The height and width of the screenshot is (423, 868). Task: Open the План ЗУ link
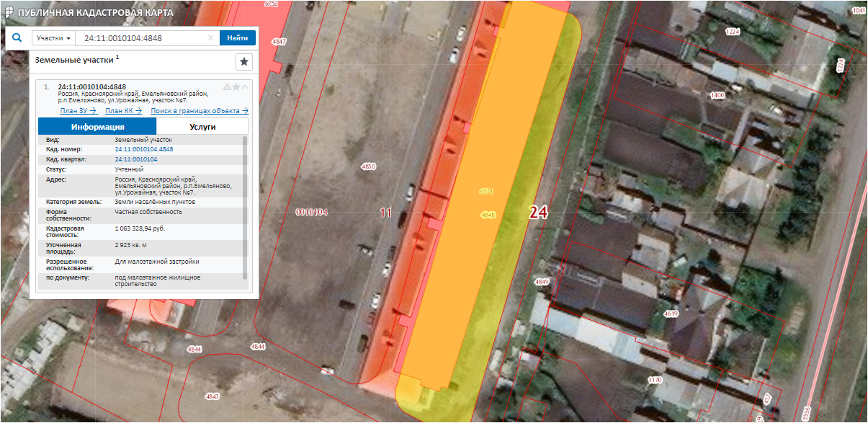tap(79, 111)
